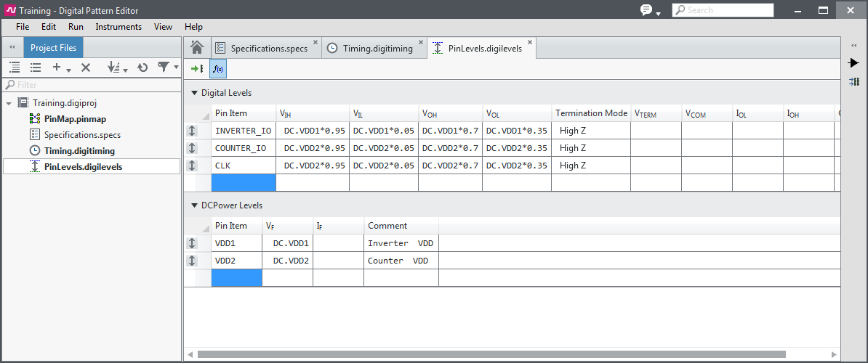Open dropdown arrow beside feedback bubble
The image size is (868, 363).
pos(658,13)
